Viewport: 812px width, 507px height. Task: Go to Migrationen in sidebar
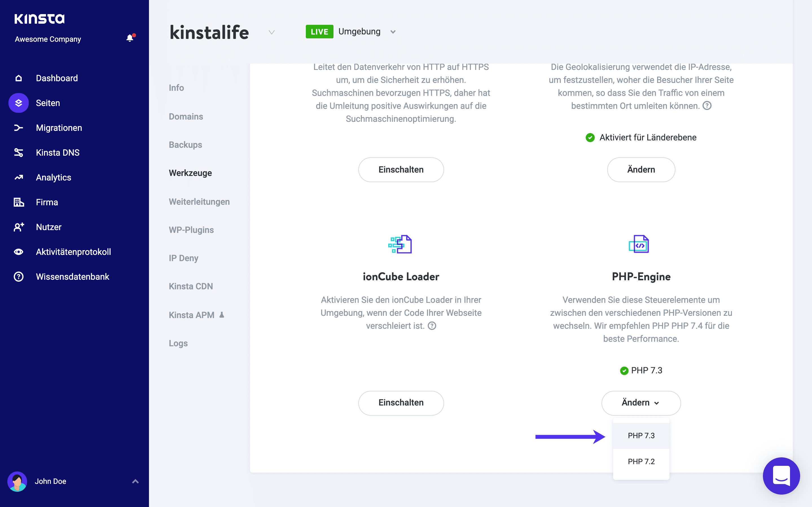click(59, 128)
